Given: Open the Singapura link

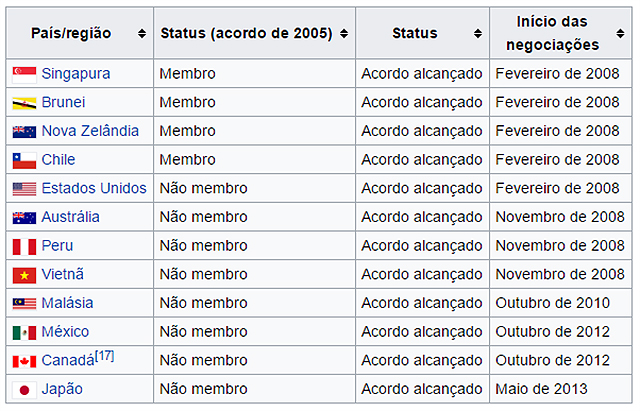Looking at the screenshot, I should 76,74.
